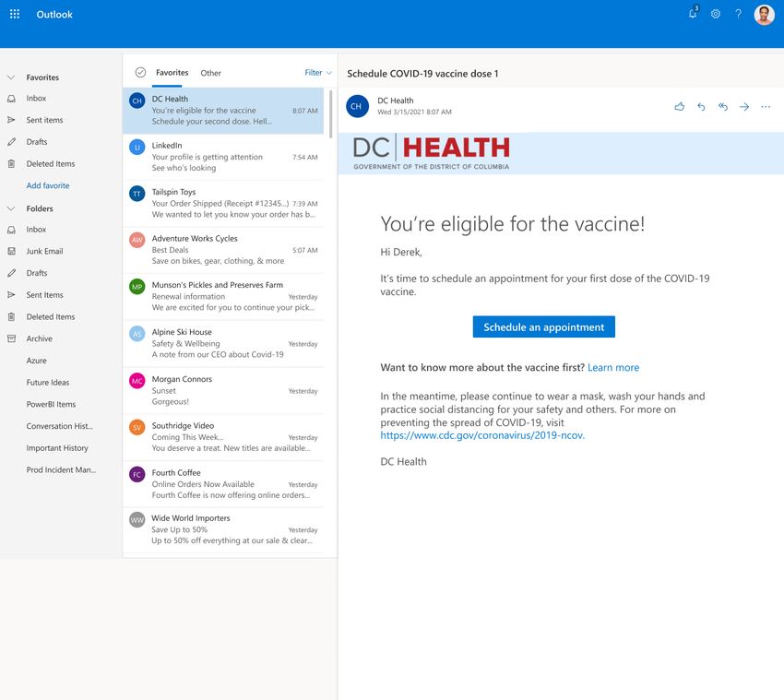Click the Junk Email folder icon

point(11,251)
